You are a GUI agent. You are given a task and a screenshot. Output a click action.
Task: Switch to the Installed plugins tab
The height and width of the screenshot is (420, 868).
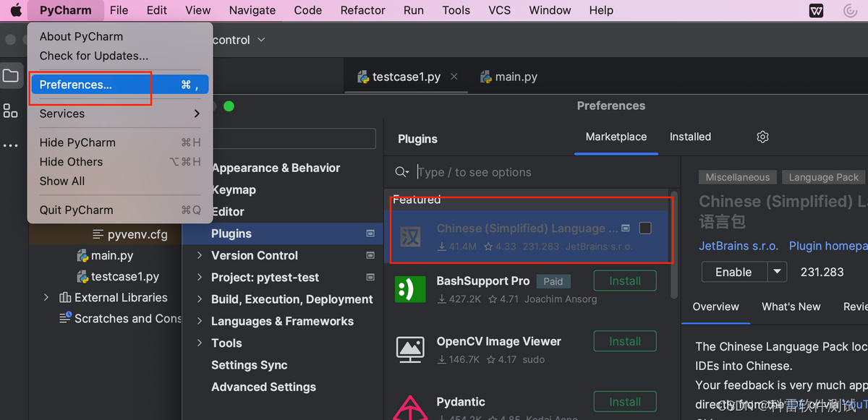(x=690, y=137)
